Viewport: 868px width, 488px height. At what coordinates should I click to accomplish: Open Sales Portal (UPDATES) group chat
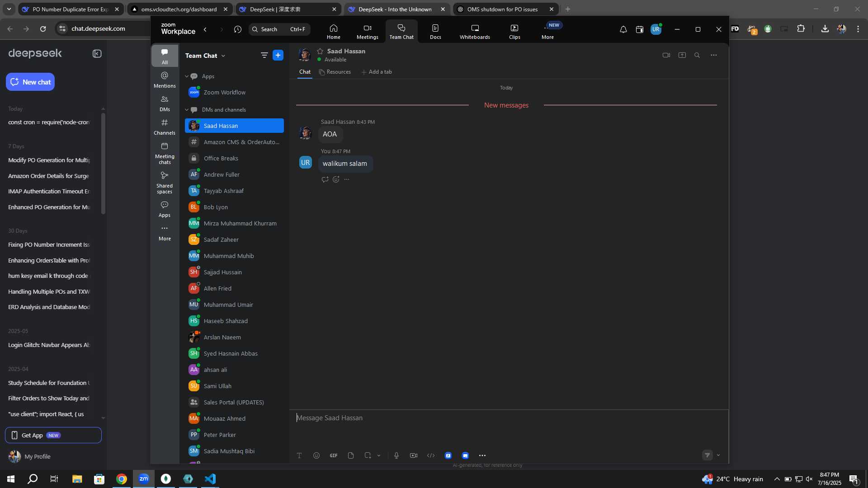[x=234, y=402]
